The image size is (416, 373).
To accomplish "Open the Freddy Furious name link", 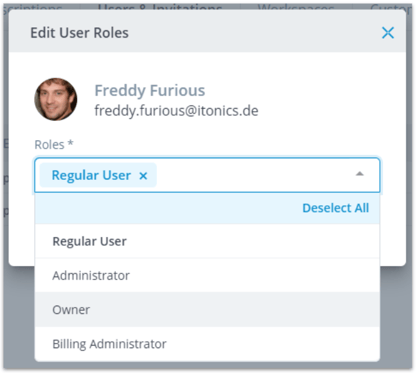I will tap(150, 90).
